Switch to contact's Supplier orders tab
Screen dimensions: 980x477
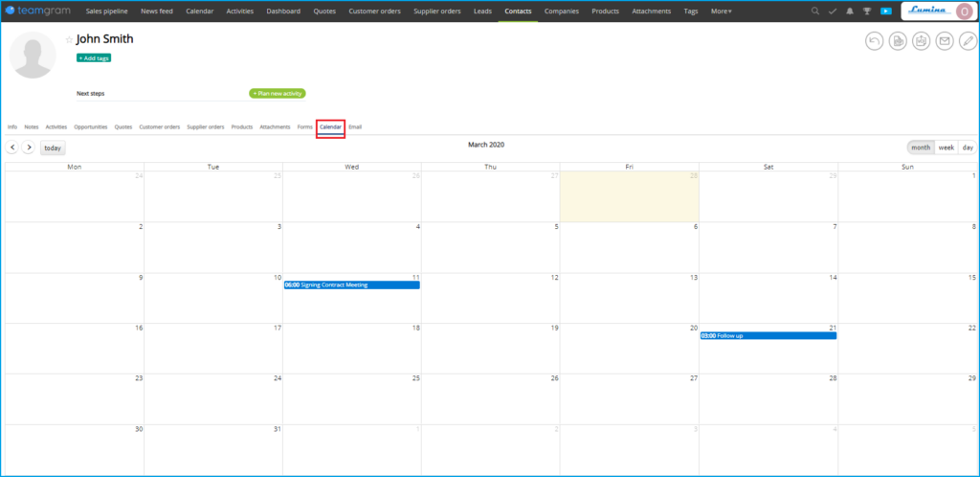(x=206, y=126)
